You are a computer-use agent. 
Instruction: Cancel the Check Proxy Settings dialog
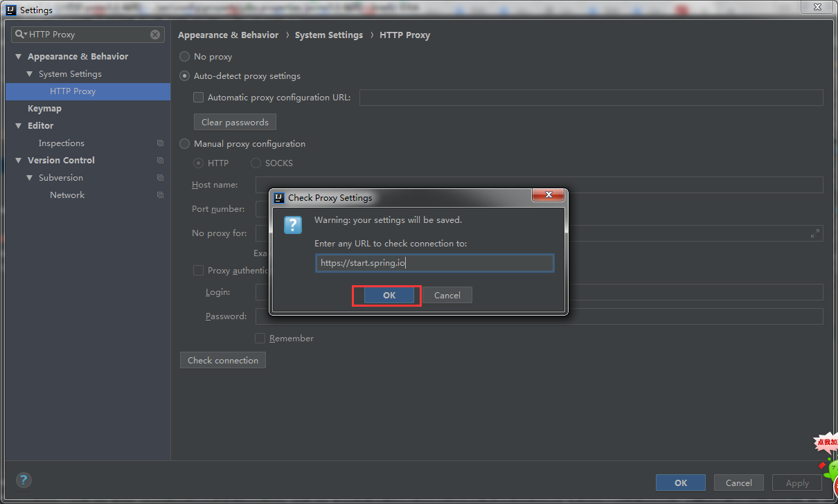(x=447, y=296)
